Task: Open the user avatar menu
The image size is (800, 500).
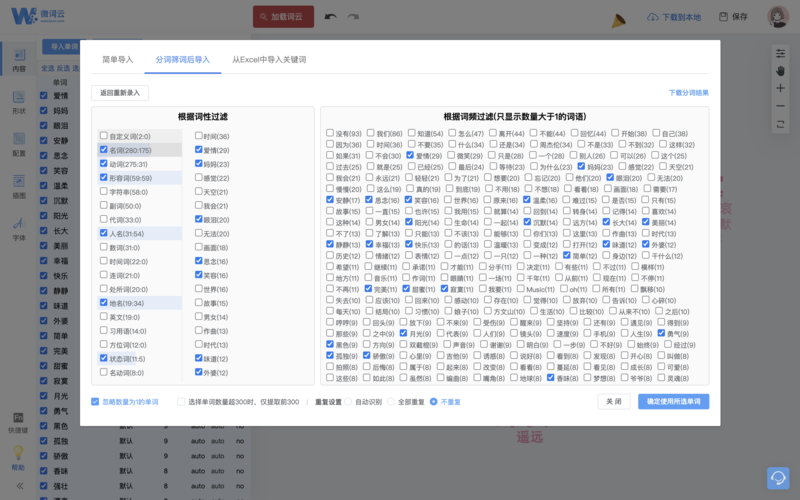Action: [x=778, y=16]
